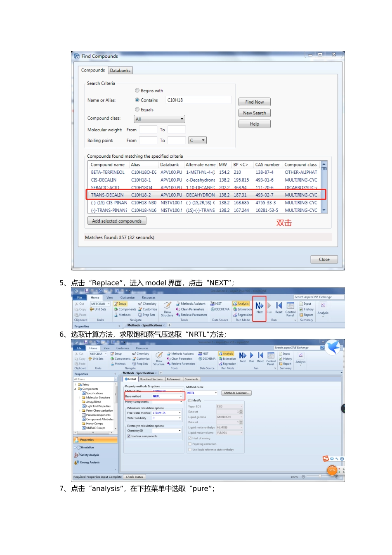
Task: Click Control Panel icon in the upper Aspen ribbon
Action: [290, 308]
